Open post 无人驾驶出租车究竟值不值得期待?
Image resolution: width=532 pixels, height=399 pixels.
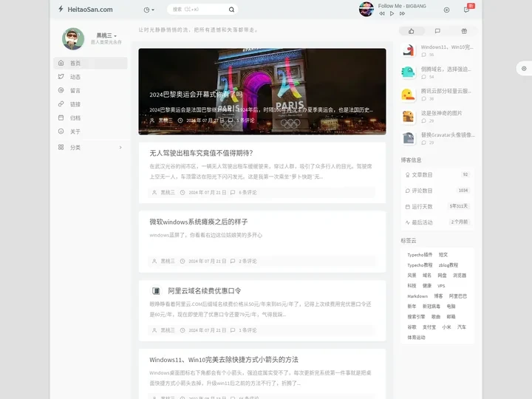(x=201, y=153)
